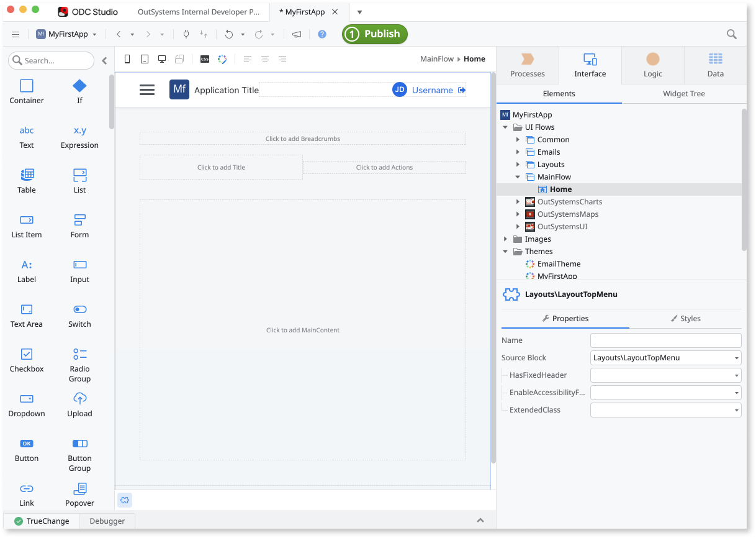Open the Source Block dropdown
The height and width of the screenshot is (538, 756).
coord(737,357)
